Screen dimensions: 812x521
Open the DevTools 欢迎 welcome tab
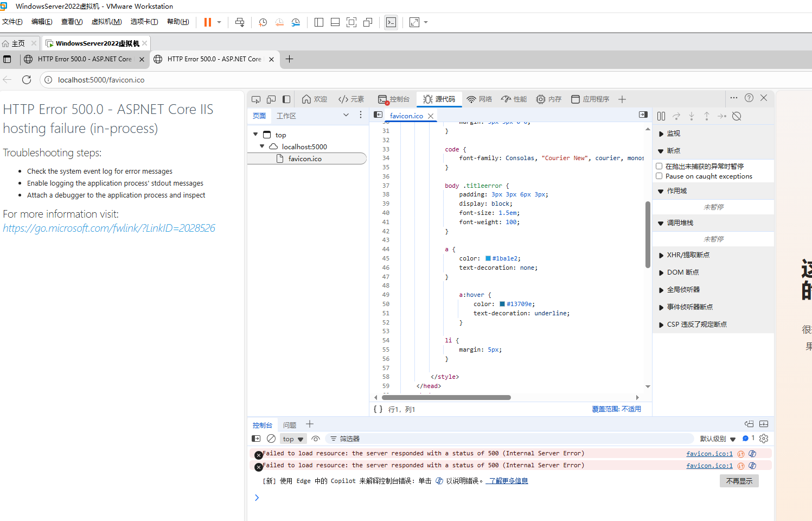point(315,99)
